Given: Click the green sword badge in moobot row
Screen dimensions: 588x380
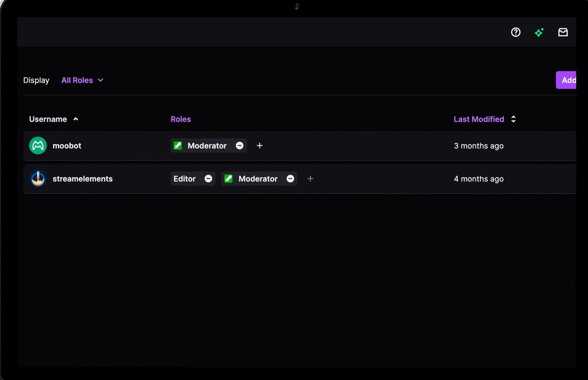Looking at the screenshot, I should point(178,146).
